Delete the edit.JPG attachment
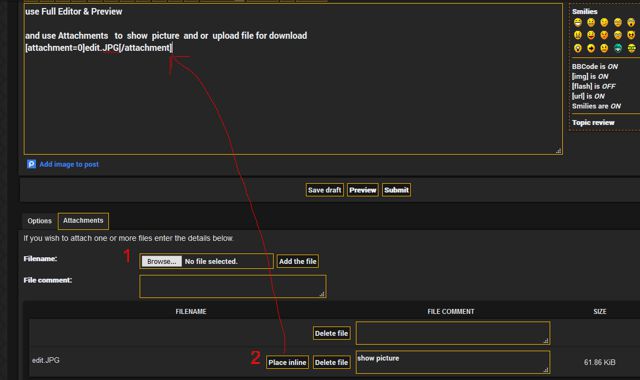Viewport: 640px width, 380px height. click(x=331, y=362)
